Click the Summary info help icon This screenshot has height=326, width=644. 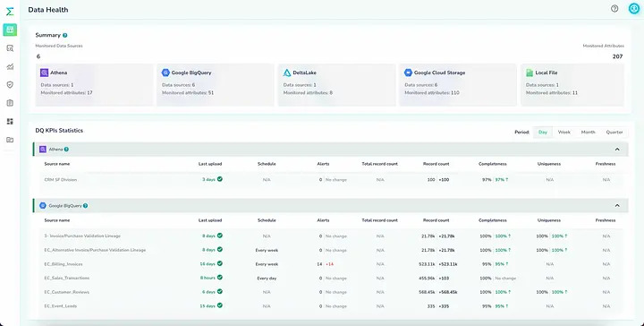(x=65, y=35)
